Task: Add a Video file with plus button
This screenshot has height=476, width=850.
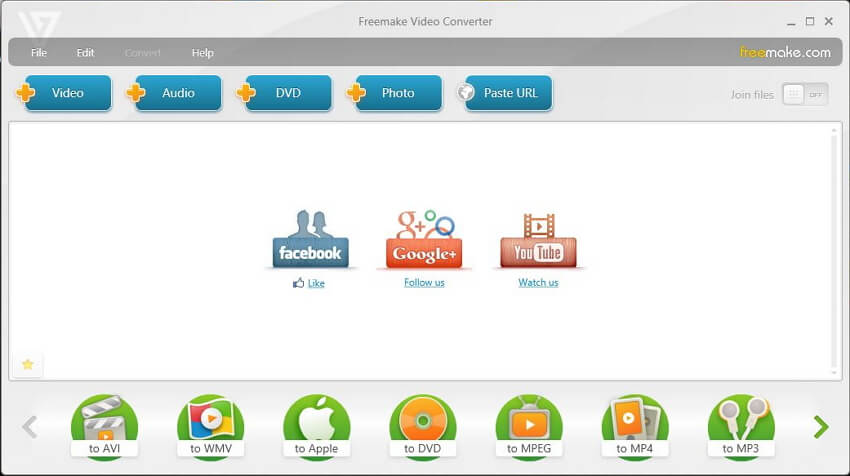Action: [x=64, y=93]
